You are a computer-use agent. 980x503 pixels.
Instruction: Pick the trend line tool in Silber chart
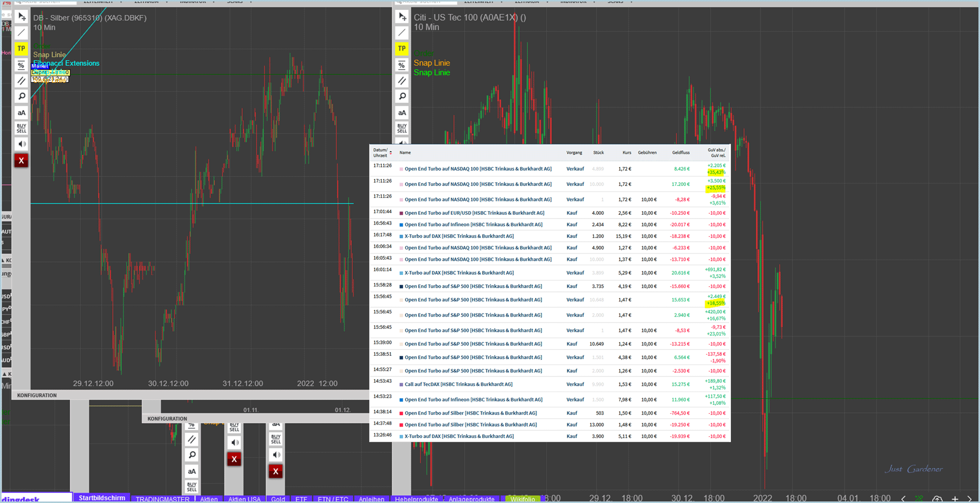pos(21,33)
